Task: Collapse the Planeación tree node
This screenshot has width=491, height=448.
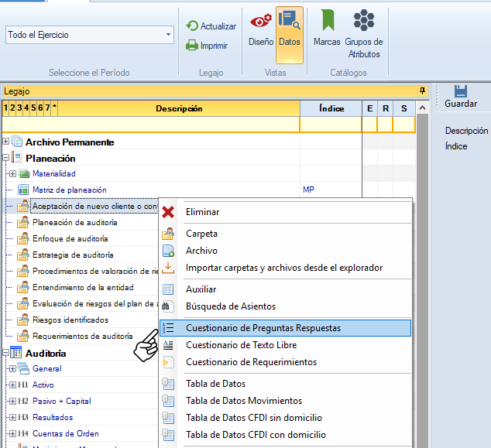Action: click(6, 158)
